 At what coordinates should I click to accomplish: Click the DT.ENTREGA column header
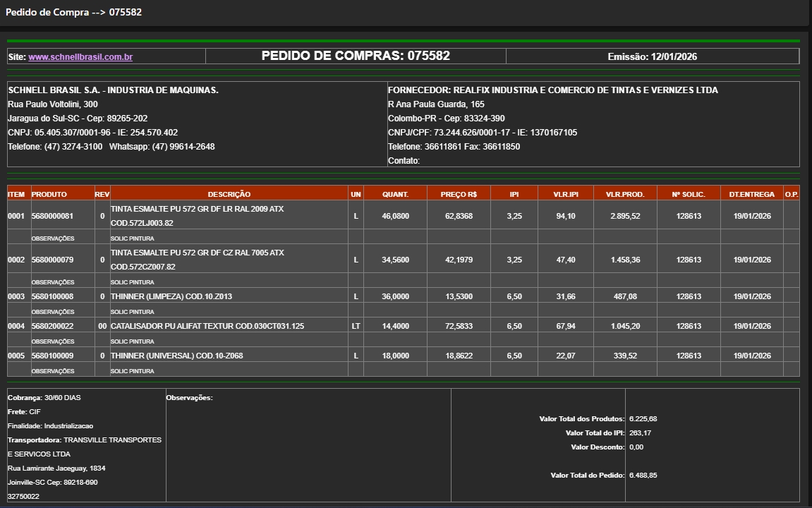coord(751,194)
